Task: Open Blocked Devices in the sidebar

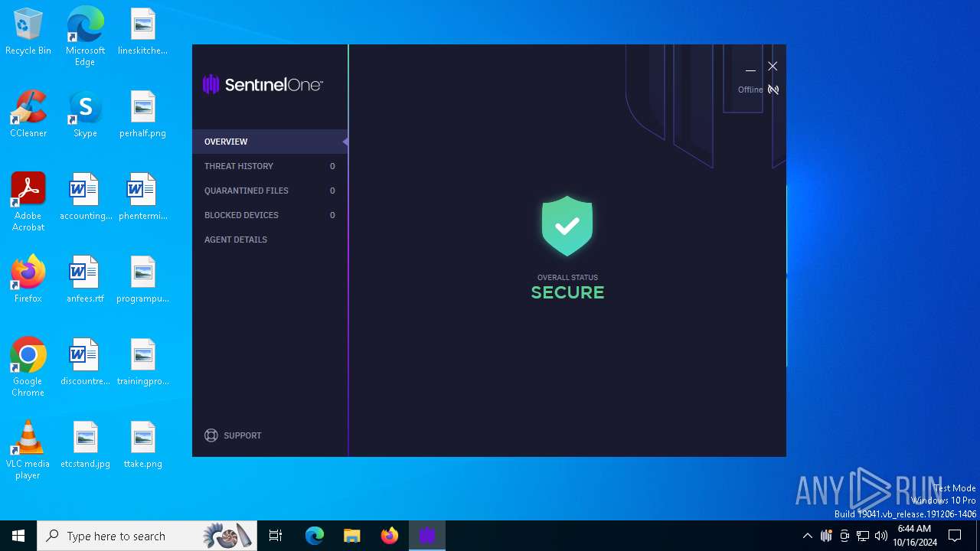Action: (x=269, y=215)
